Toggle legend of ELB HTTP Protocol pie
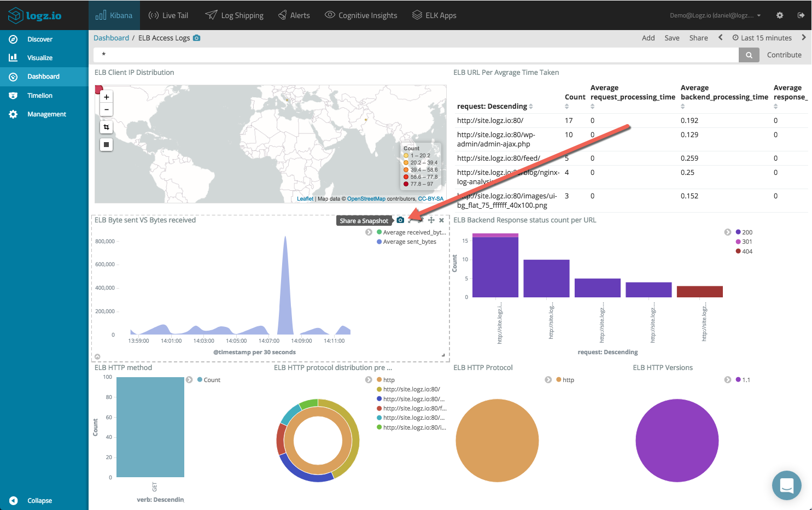 (x=548, y=380)
